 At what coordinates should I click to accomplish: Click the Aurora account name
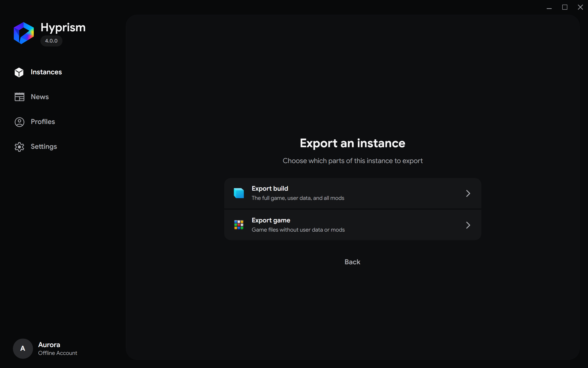pyautogui.click(x=49, y=345)
